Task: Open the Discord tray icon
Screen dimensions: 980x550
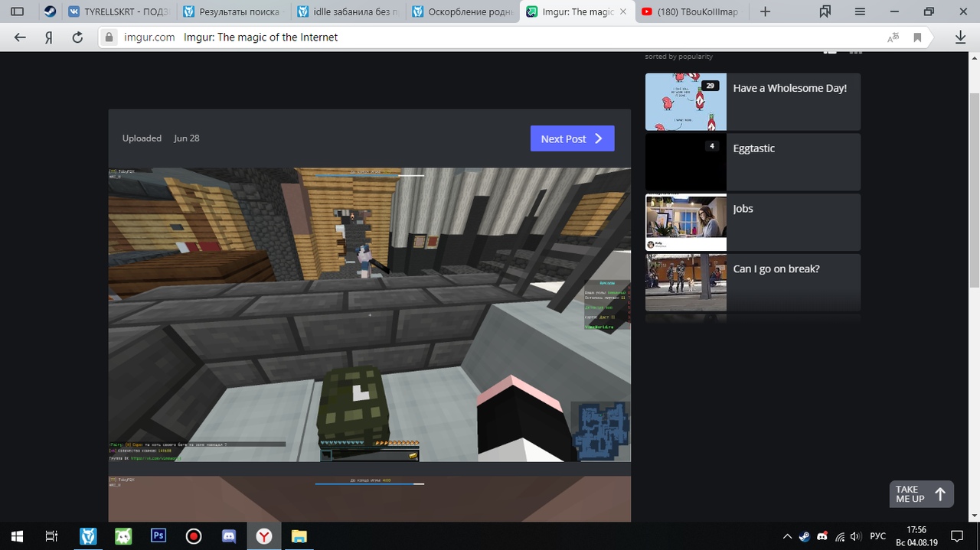Action: point(822,536)
